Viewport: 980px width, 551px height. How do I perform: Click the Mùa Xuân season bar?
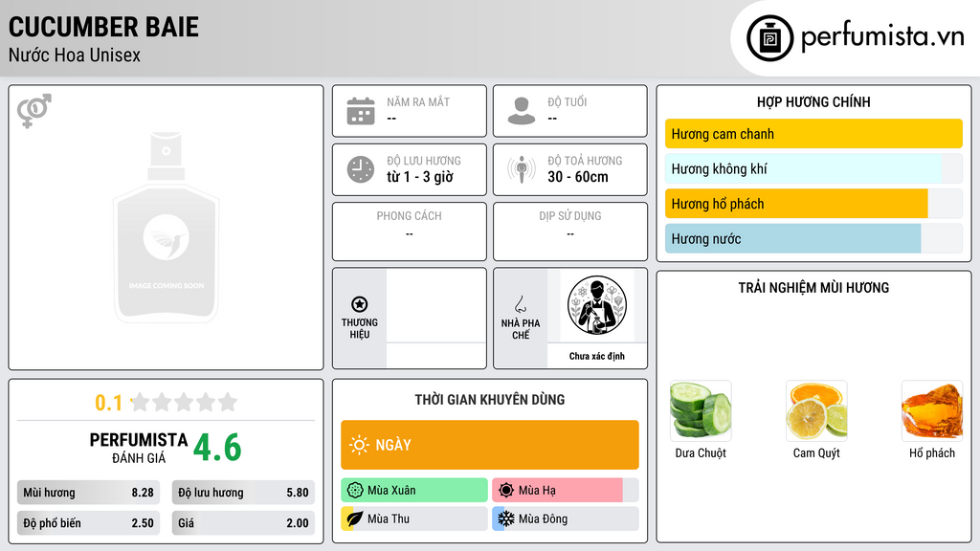(414, 491)
